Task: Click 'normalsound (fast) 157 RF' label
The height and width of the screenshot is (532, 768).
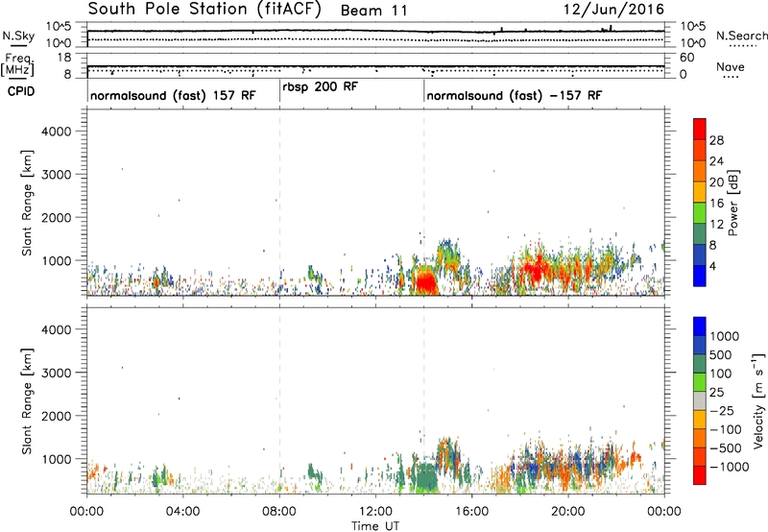Action: [x=173, y=95]
